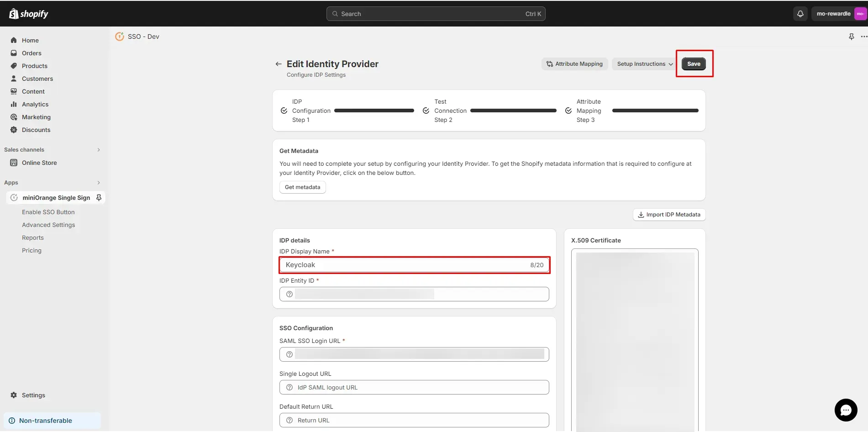Click the miniOrange app icon in sidebar
The image size is (868, 432).
tap(14, 198)
